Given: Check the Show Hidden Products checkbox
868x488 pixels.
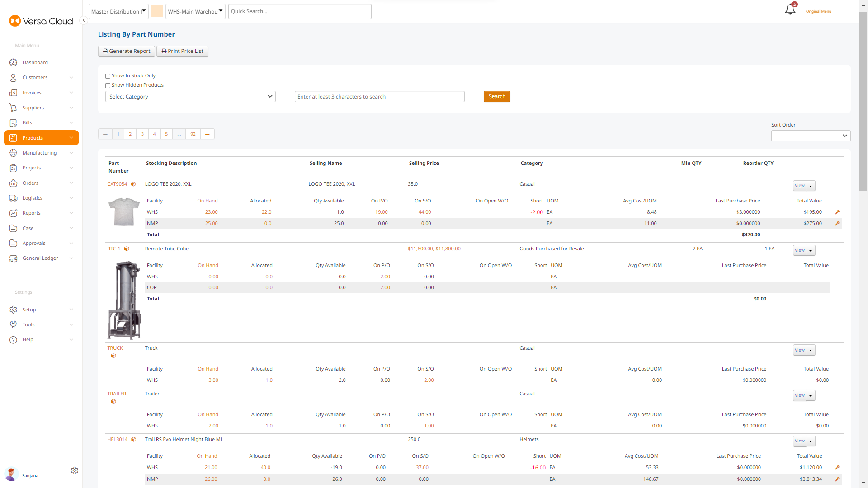Looking at the screenshot, I should click(x=108, y=85).
